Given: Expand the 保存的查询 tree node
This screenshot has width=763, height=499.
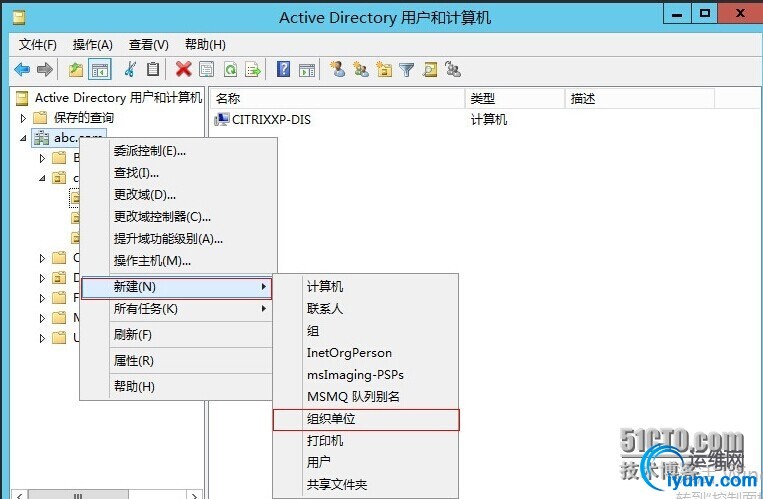Looking at the screenshot, I should pyautogui.click(x=23, y=118).
